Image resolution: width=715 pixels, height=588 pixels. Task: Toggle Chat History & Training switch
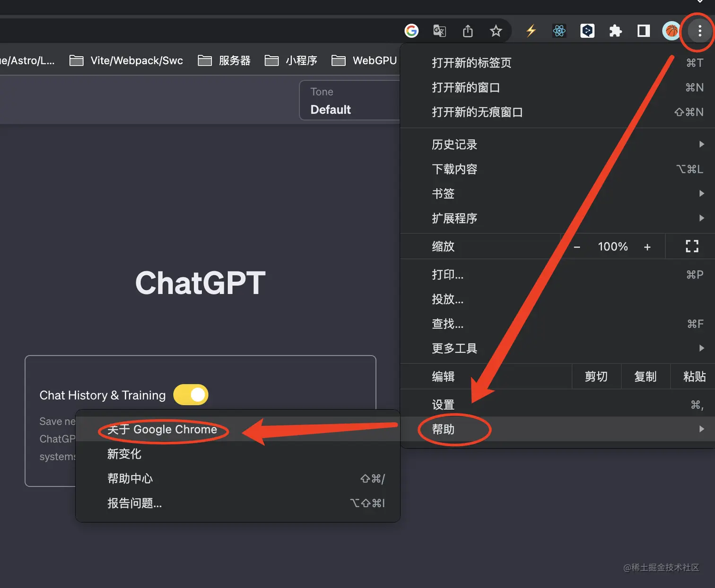click(191, 395)
